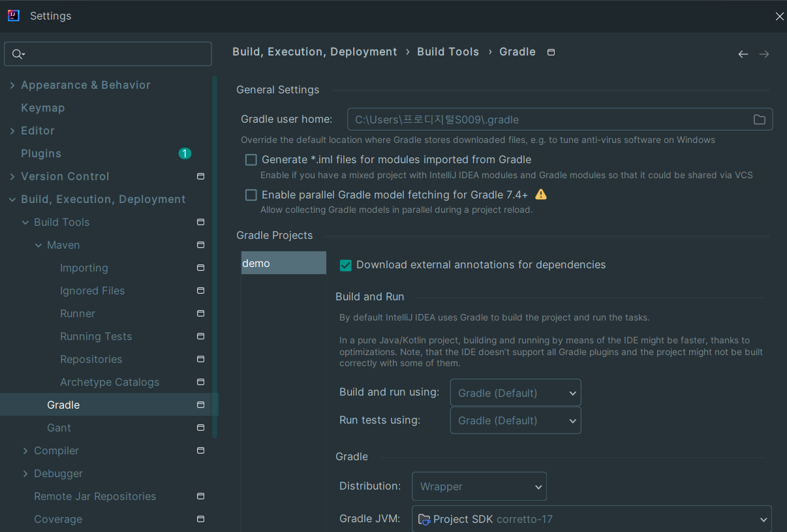Viewport: 787px width, 532px height.
Task: Click the Gradle breadcrumb title
Action: [x=517, y=52]
